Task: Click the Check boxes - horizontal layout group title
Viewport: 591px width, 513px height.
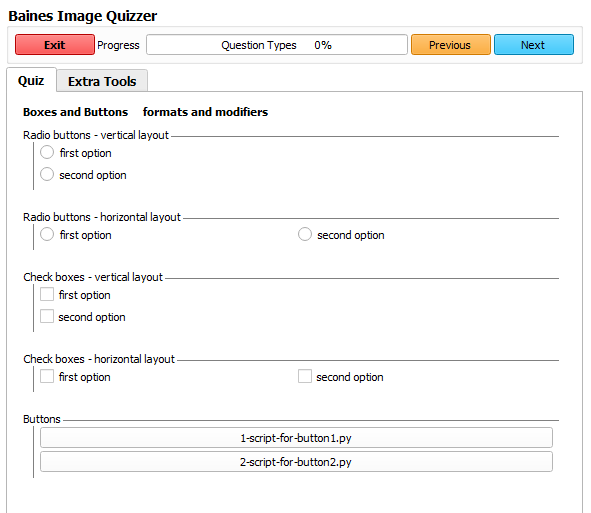Action: 99,359
